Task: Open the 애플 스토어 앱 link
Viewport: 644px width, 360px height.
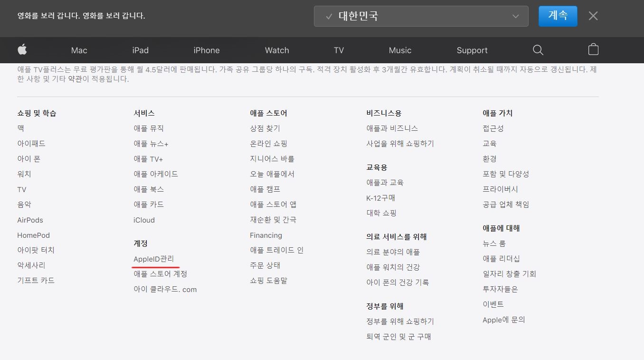Action: [x=273, y=204]
